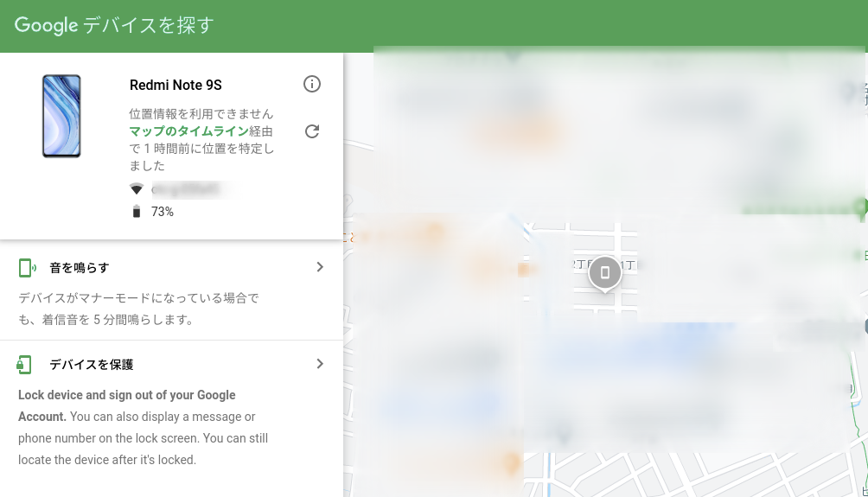Select the Redmi Note 9S phone thumbnail

[x=61, y=116]
